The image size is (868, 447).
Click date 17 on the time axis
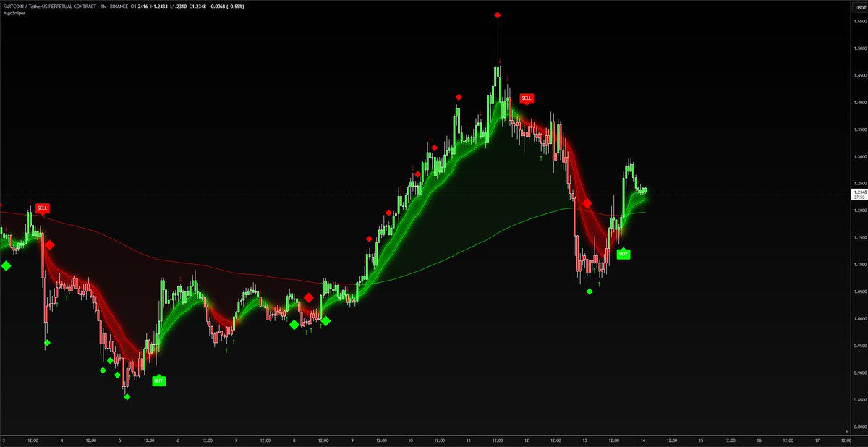tap(817, 440)
